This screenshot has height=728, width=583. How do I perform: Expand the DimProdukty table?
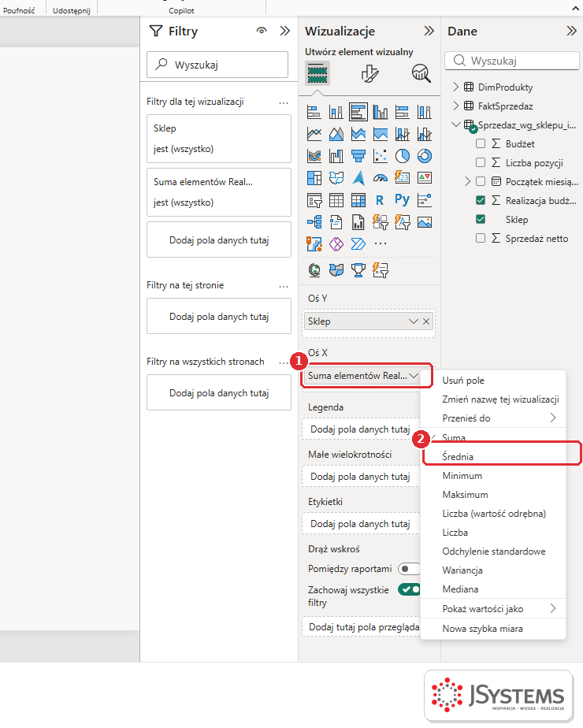(x=456, y=87)
